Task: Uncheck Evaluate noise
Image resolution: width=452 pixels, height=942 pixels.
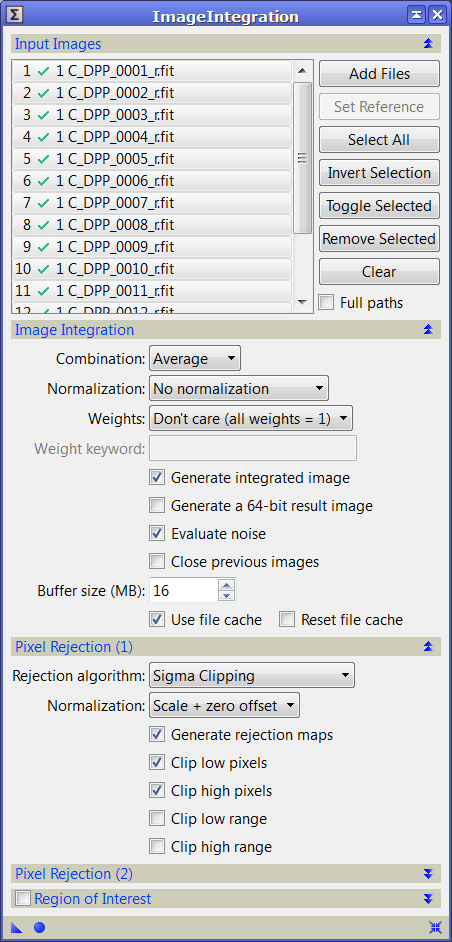Action: [x=157, y=533]
